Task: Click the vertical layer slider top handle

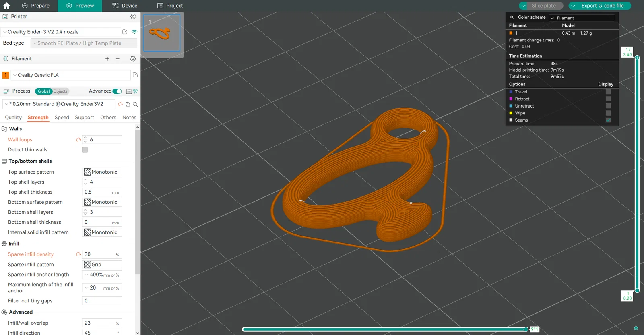Action: (x=637, y=58)
